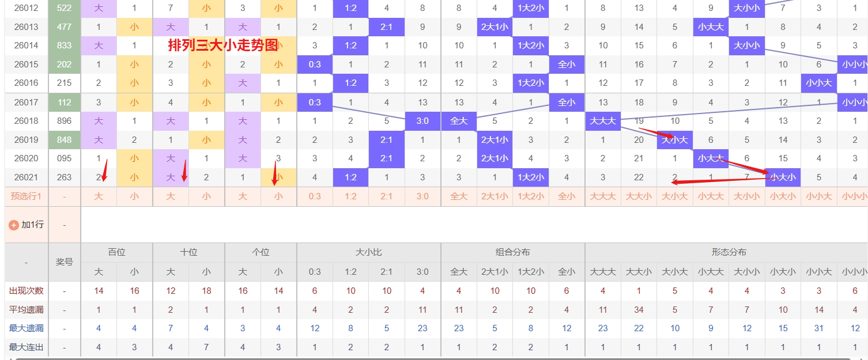Toggle 0:3 in the 预选行1 row
This screenshot has height=360, width=868.
(x=315, y=196)
